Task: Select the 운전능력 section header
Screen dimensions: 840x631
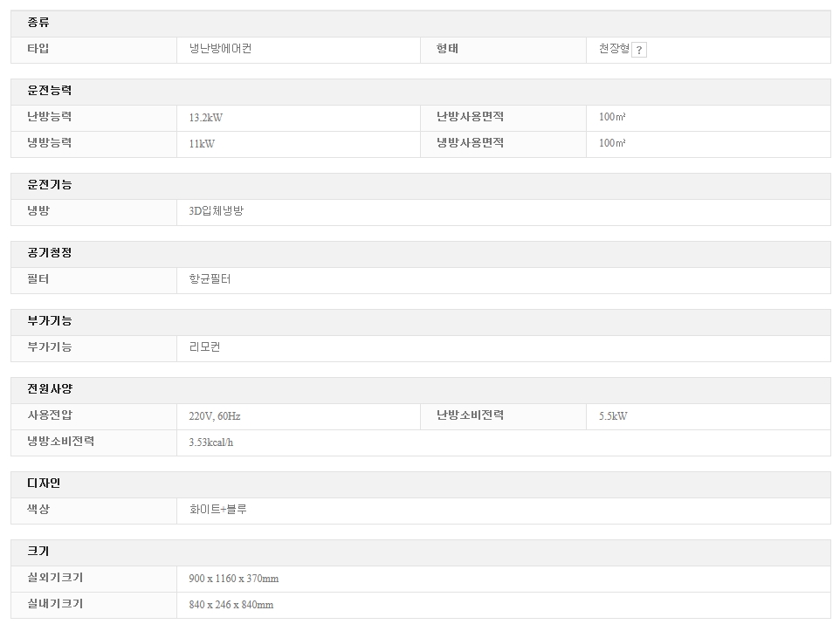Action: tap(50, 91)
